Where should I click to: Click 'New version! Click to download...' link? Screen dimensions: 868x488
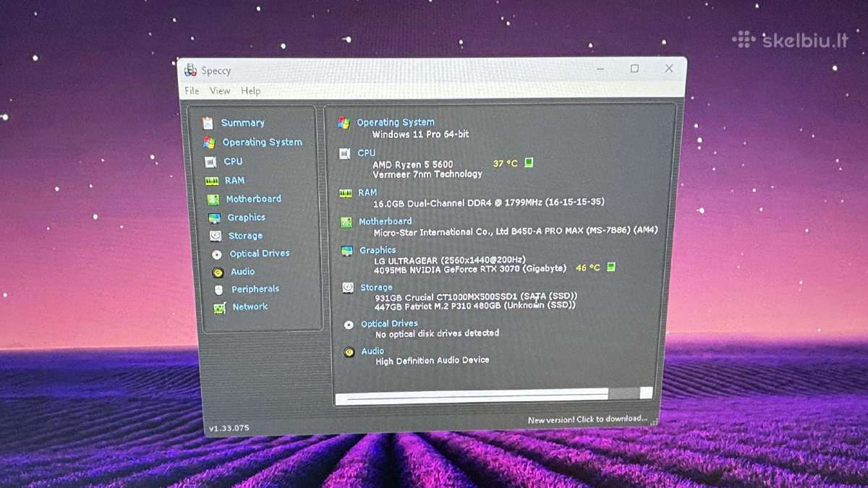pyautogui.click(x=587, y=419)
